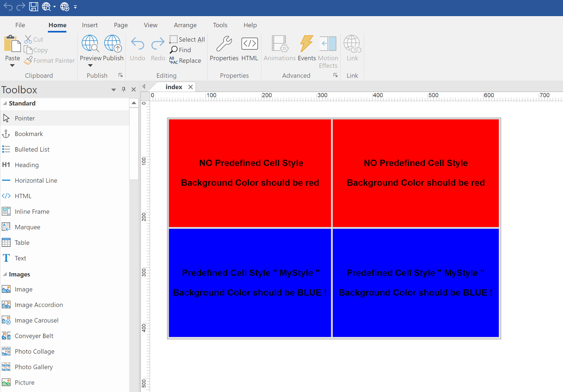This screenshot has width=563, height=392.
Task: Click the Redo arrow in ribbon
Action: click(158, 44)
